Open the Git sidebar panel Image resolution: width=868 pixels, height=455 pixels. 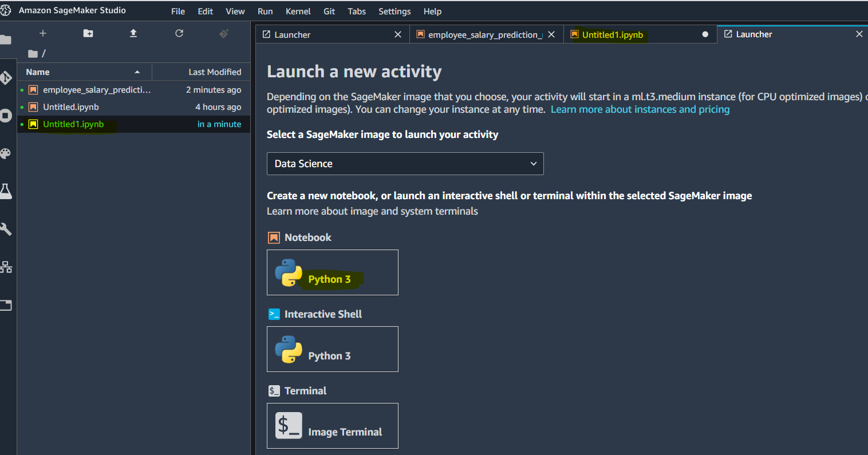[x=6, y=77]
